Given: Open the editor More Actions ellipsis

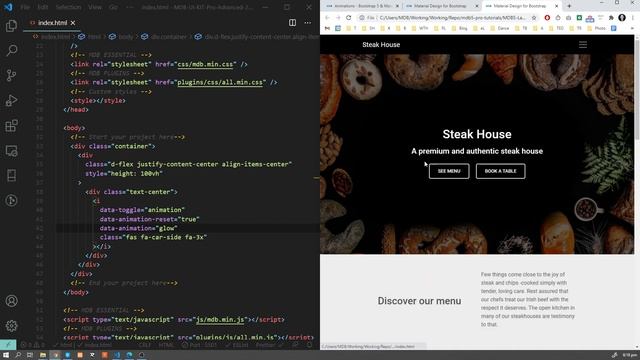Looking at the screenshot, I should click(x=307, y=23).
